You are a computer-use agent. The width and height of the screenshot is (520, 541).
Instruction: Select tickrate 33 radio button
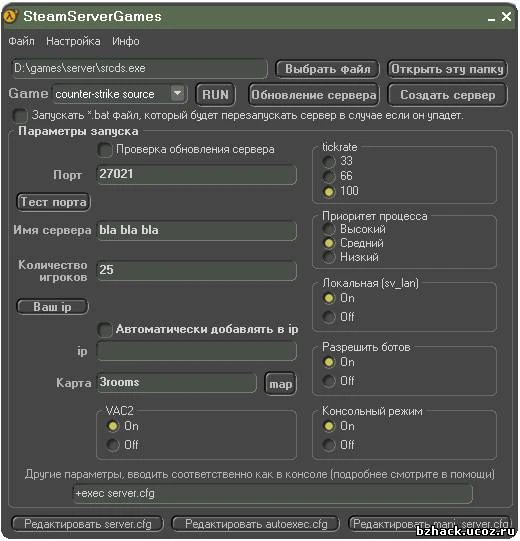coord(329,161)
